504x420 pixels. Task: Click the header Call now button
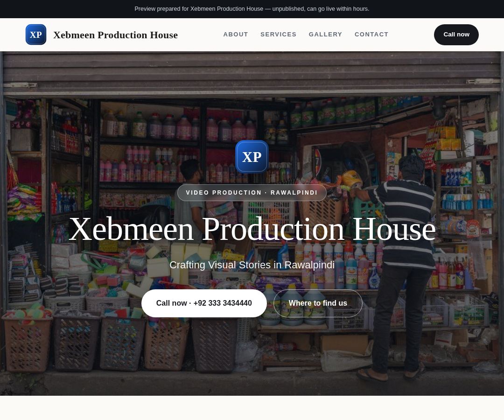[x=456, y=35]
